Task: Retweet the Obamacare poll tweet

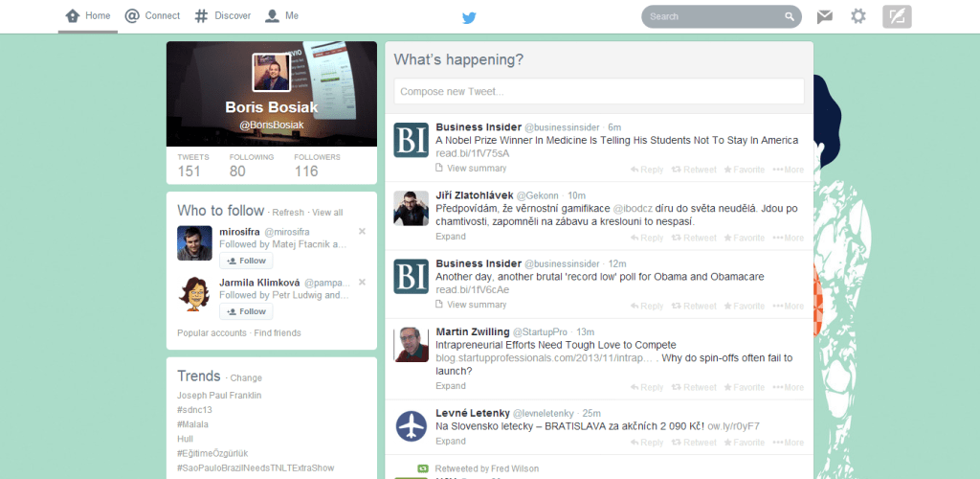Action: (x=694, y=306)
